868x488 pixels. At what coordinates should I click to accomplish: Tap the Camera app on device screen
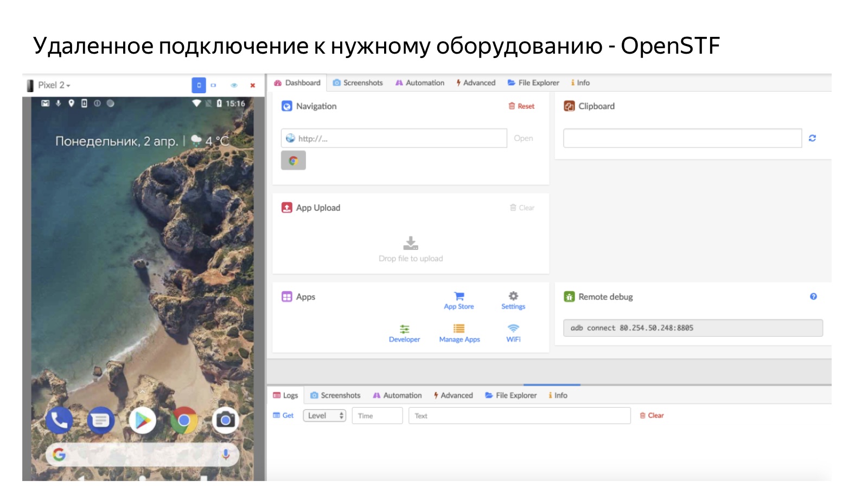226,420
